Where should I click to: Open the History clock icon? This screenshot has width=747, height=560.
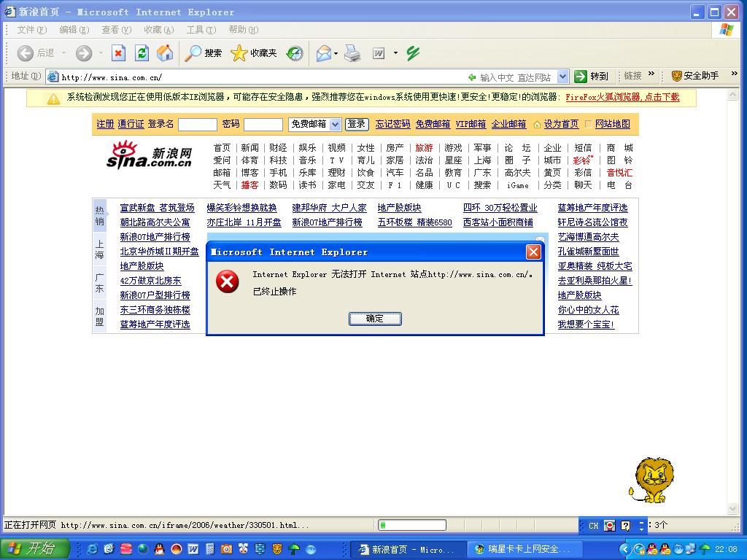point(295,52)
